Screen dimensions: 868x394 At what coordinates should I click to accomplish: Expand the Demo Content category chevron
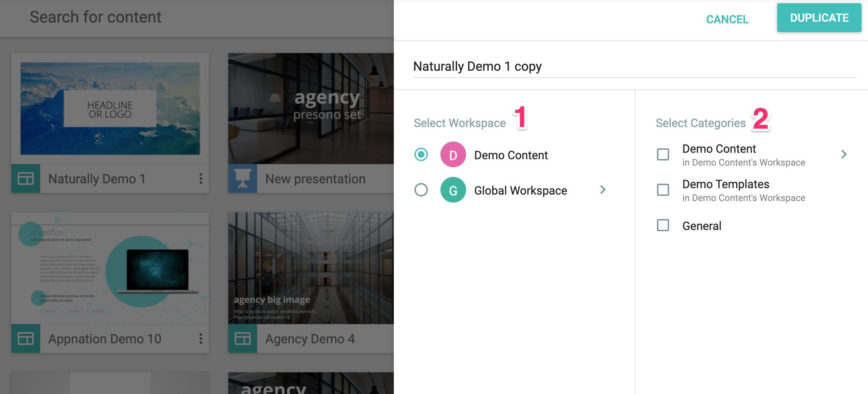pyautogui.click(x=844, y=154)
